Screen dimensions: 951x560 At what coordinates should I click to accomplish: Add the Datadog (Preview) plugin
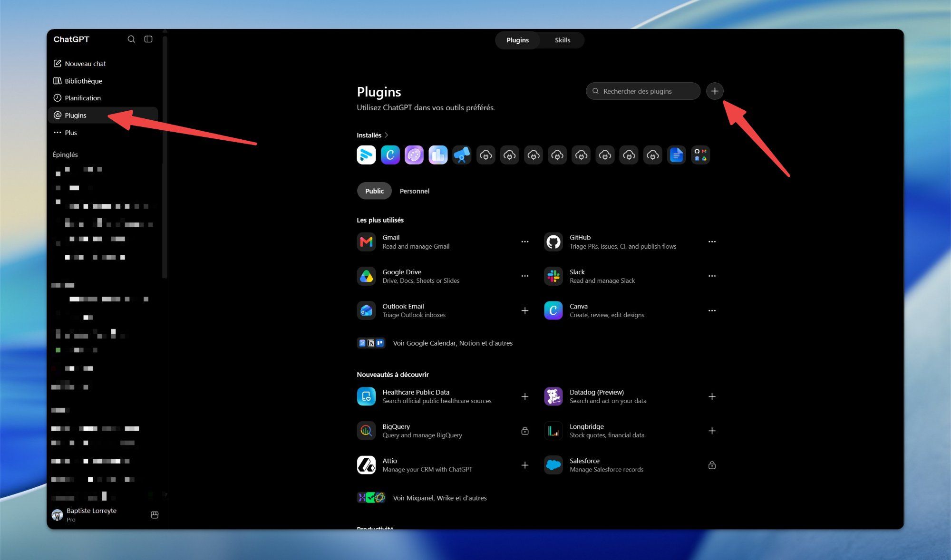tap(712, 396)
